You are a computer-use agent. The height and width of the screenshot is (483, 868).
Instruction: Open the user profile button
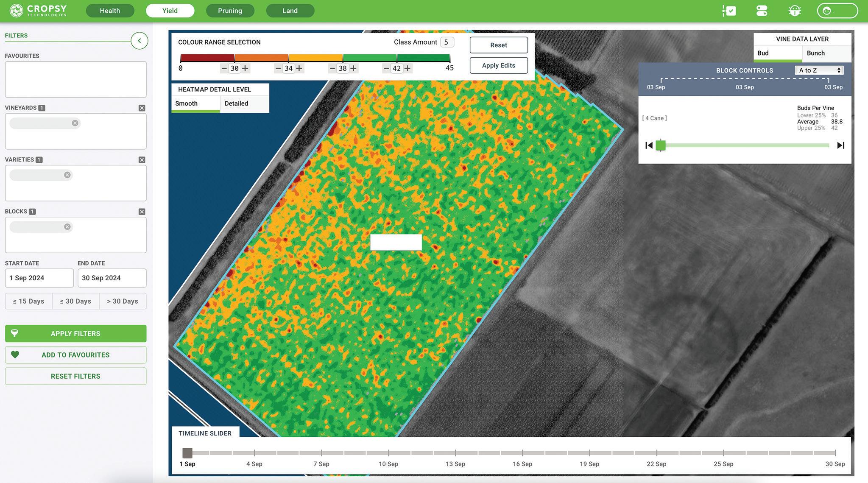[837, 11]
